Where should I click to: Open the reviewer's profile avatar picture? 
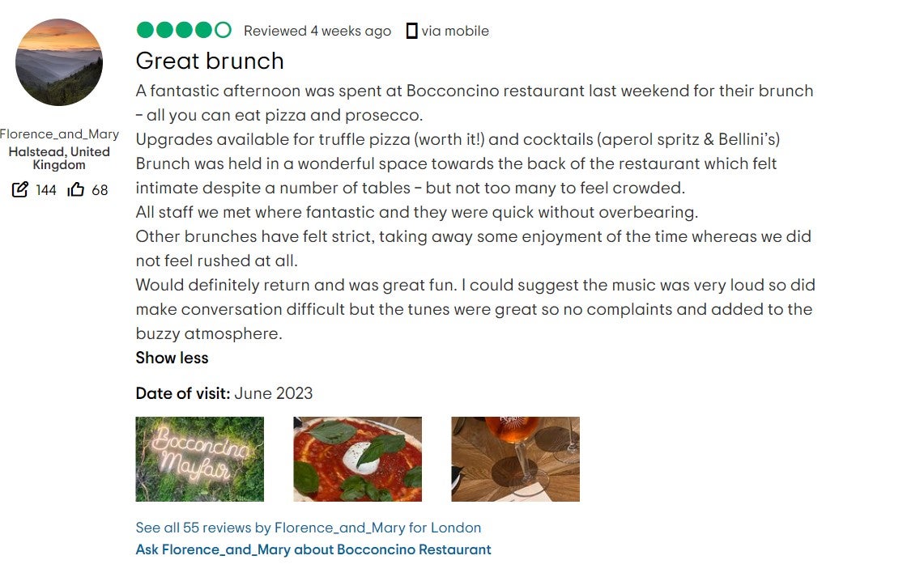(58, 62)
